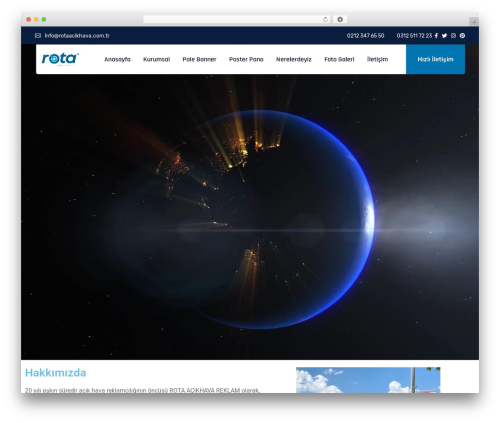Open the Kurumsal menu item
Screen dimensions: 500x423
tap(156, 59)
